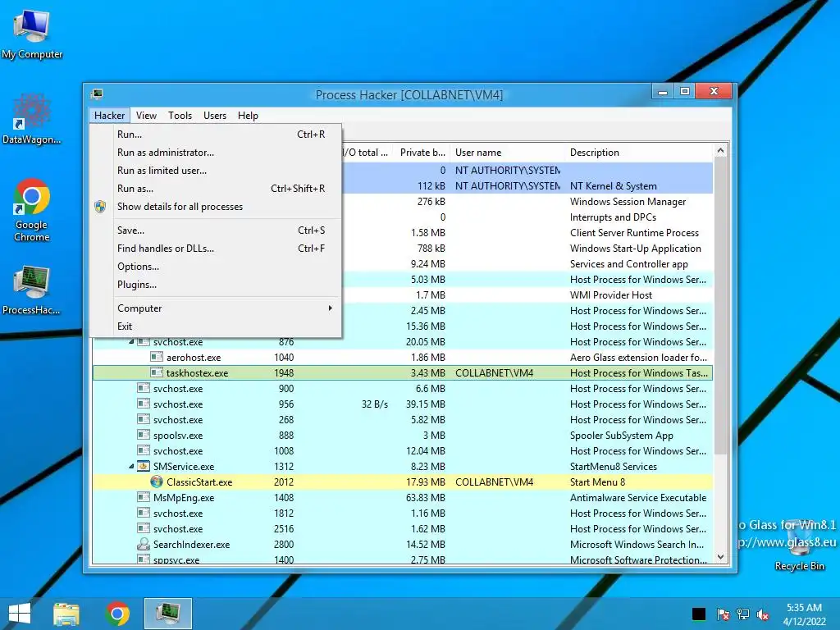The image size is (840, 630).
Task: Select the spoolsv.exe process
Action: [403, 435]
